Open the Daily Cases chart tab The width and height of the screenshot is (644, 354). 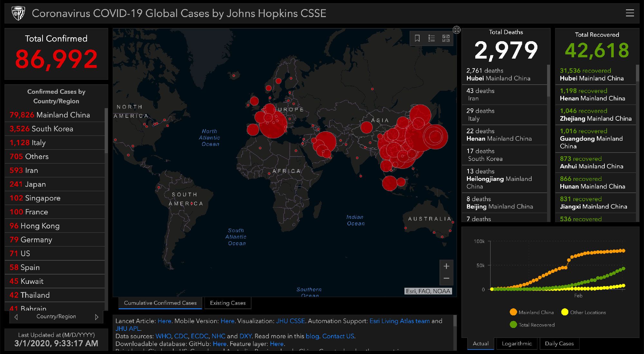pos(559,344)
